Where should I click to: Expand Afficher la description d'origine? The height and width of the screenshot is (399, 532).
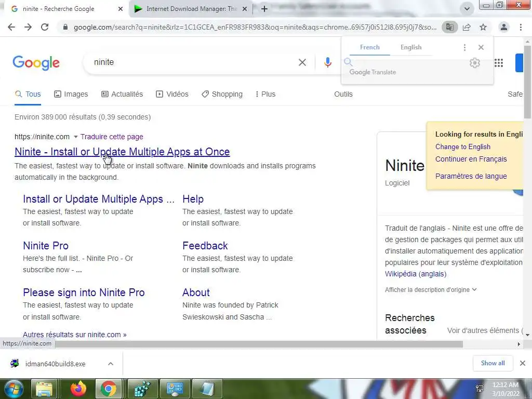point(431,290)
